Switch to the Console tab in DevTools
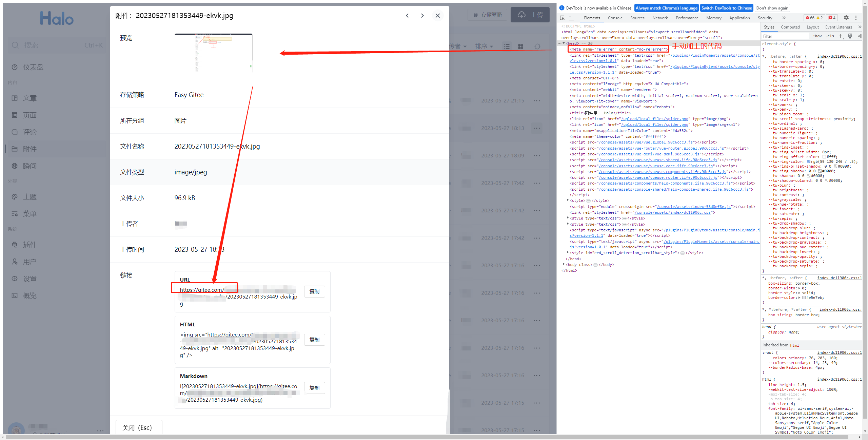Screen dimensions: 868x440 [615, 18]
